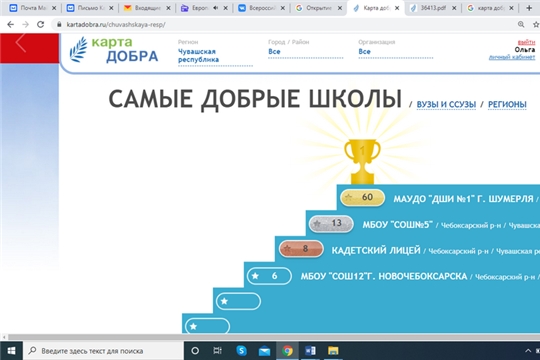This screenshot has width=540, height=360.
Task: Close the Карта добра tab
Action: [x=397, y=8]
